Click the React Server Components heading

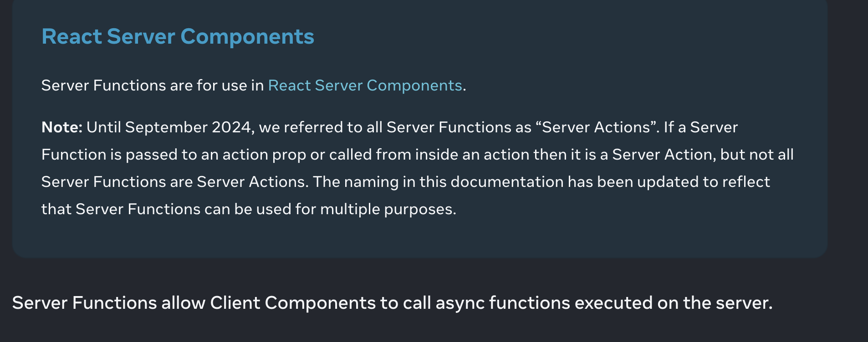[x=178, y=36]
